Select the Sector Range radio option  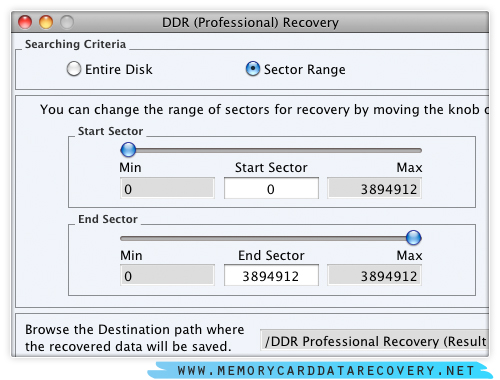tap(253, 69)
